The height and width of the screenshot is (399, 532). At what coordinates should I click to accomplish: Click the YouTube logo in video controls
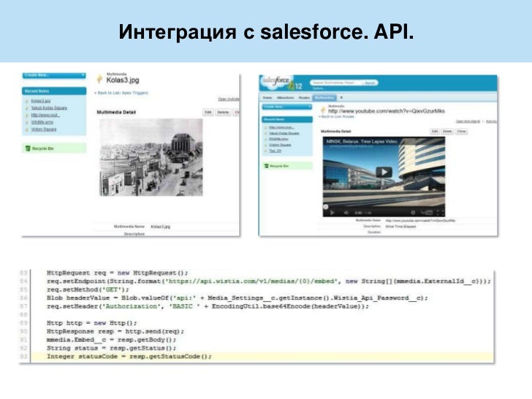427,213
